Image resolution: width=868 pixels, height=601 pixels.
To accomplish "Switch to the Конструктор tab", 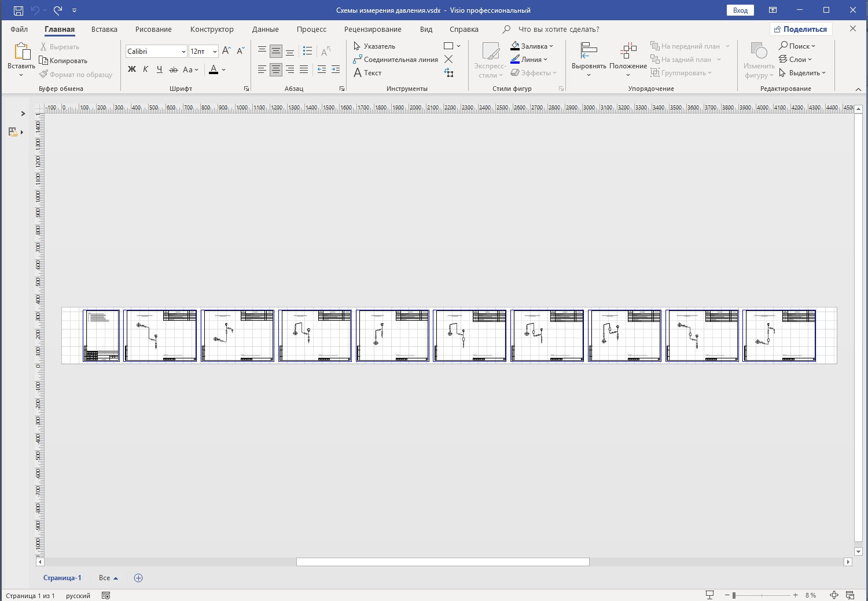I will tap(212, 29).
